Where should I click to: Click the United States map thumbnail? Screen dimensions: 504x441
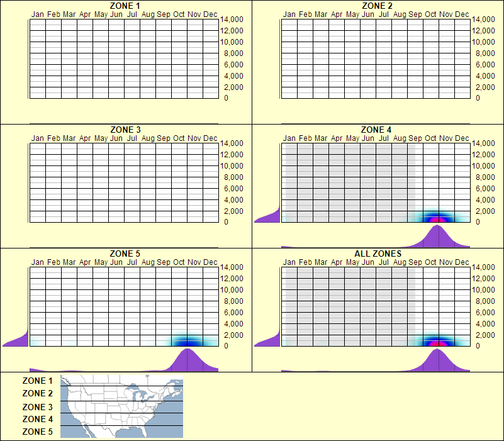(x=120, y=406)
